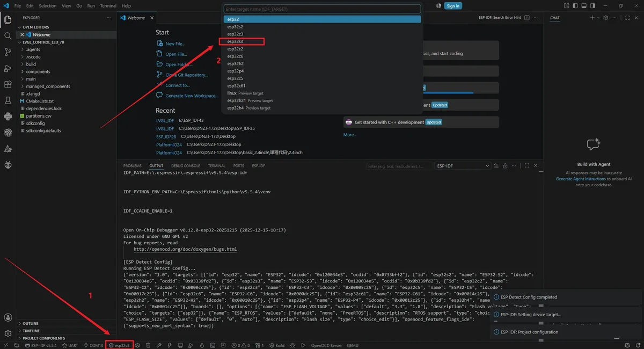The width and height of the screenshot is (644, 349).
Task: Collapse the OPEN EDITORS section
Action: pos(66,27)
